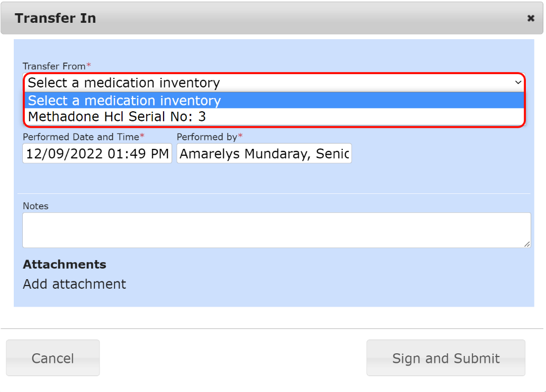This screenshot has width=546, height=392.
Task: Close the Transfer In dialog
Action: [531, 18]
